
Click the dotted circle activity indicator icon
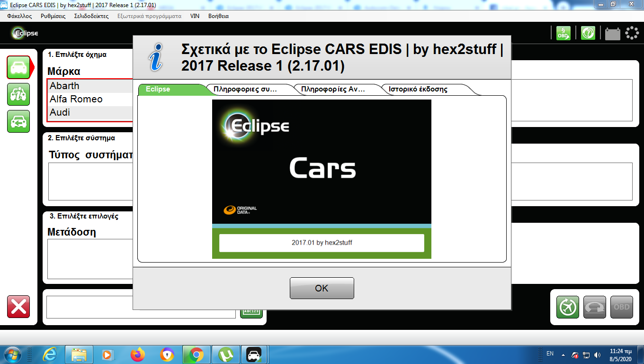pos(632,33)
